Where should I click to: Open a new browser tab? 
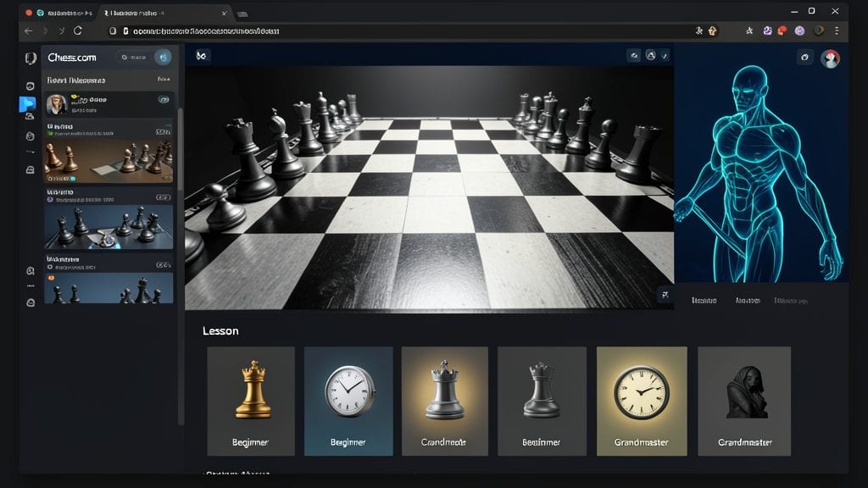pyautogui.click(x=242, y=14)
